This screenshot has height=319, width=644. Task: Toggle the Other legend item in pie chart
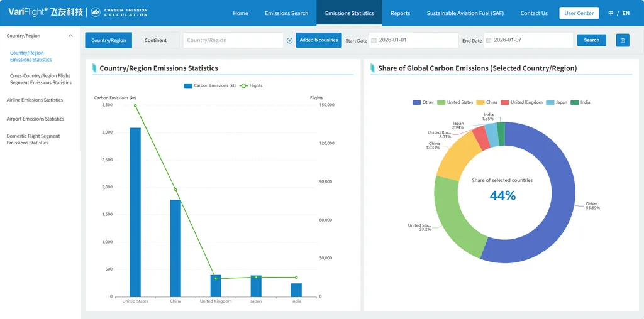[423, 102]
